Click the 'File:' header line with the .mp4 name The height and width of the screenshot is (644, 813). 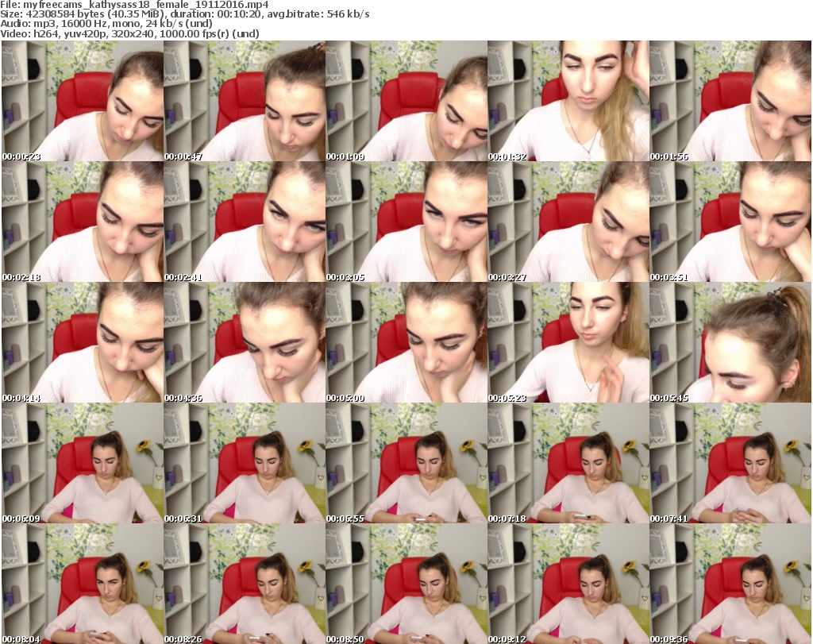134,5
